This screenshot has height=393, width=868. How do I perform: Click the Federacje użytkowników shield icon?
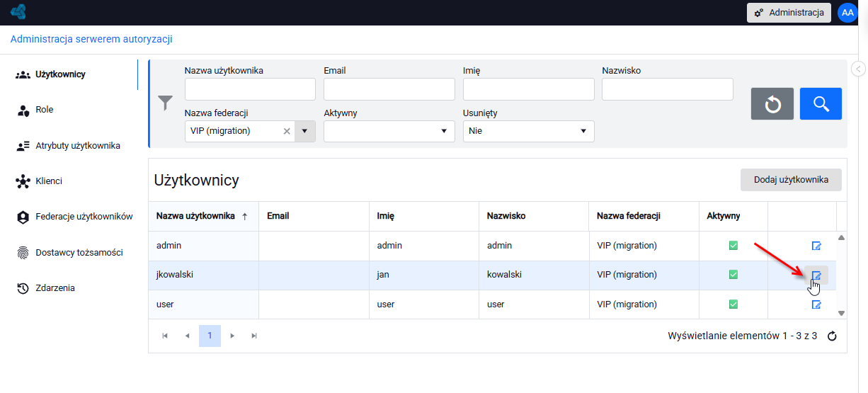[22, 217]
